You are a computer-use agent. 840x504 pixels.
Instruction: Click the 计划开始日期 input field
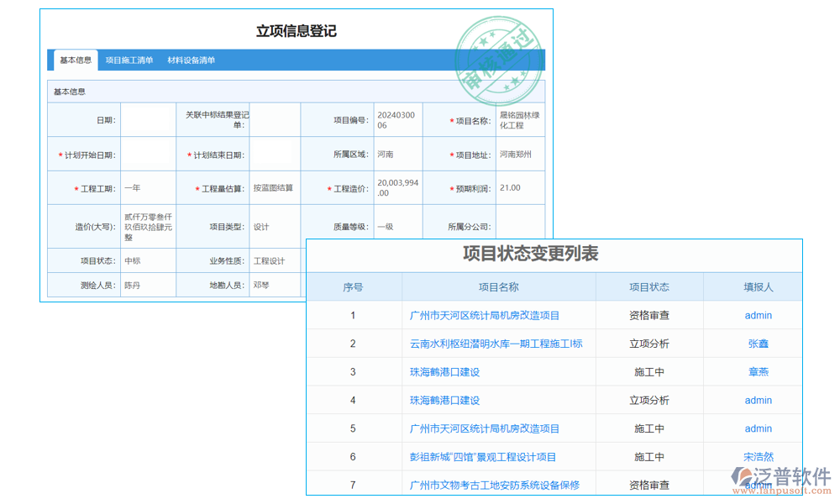(x=147, y=154)
